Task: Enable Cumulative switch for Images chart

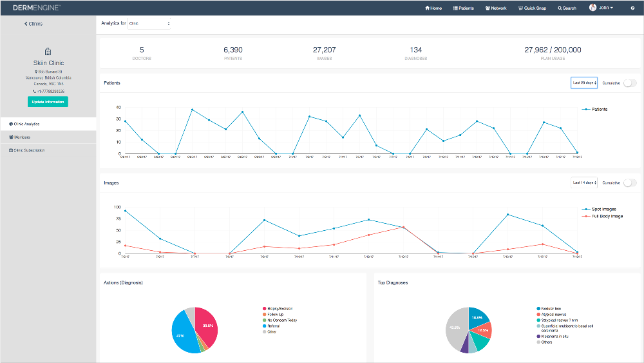Action: coord(630,182)
